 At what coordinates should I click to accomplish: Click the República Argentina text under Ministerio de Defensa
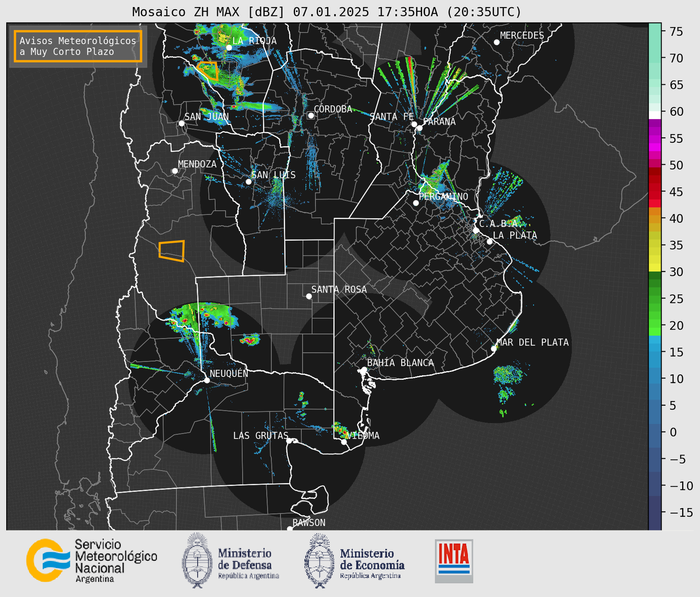click(249, 576)
